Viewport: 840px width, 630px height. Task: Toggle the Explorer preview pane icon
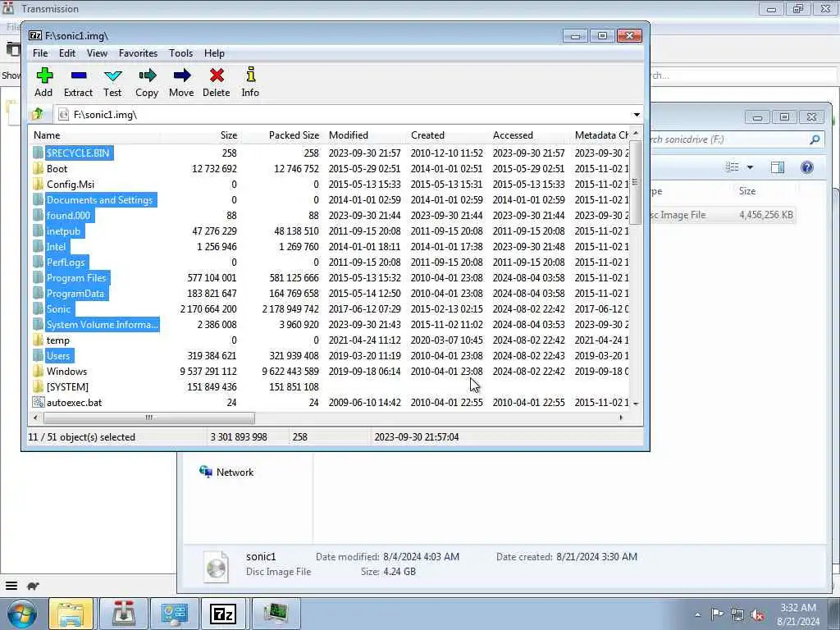[x=778, y=167]
